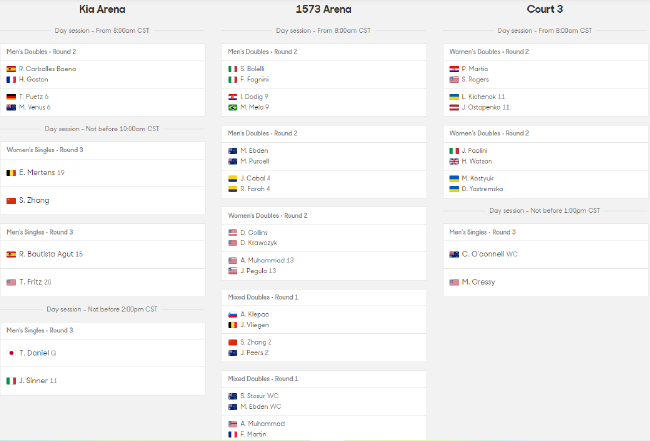Screen dimensions: 650x441
Task: Click the Belgium flag next to E. Mertens
Action: (12, 172)
